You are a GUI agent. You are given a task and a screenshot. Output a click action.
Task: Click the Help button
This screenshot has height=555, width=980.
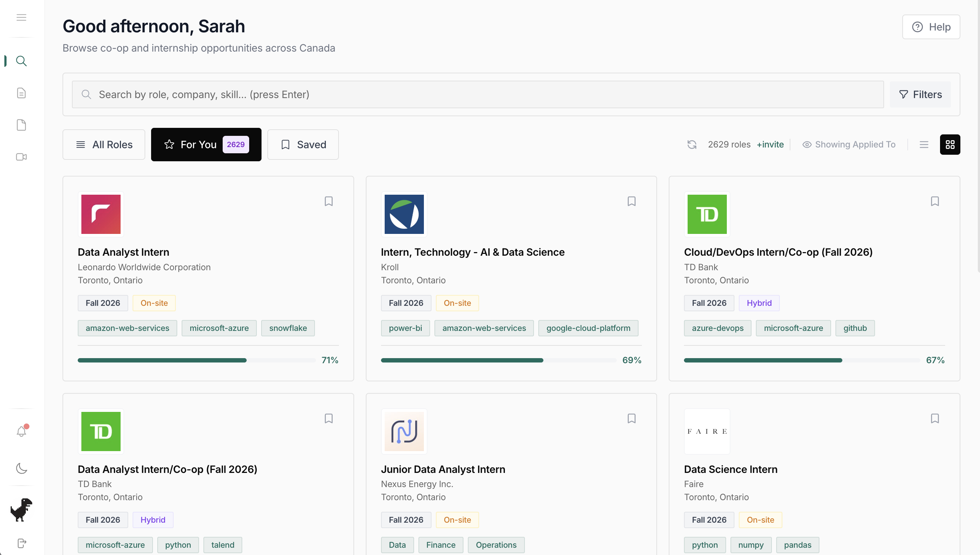point(931,27)
